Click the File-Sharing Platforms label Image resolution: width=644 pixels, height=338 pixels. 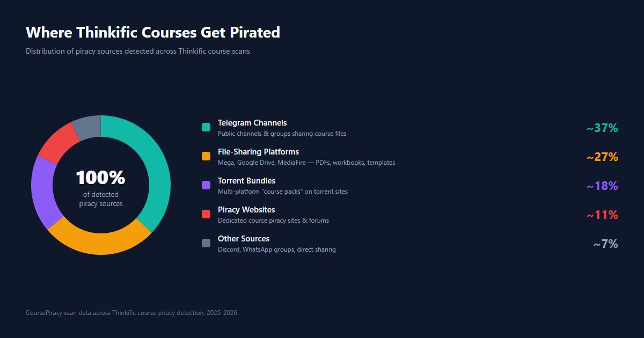click(x=258, y=152)
